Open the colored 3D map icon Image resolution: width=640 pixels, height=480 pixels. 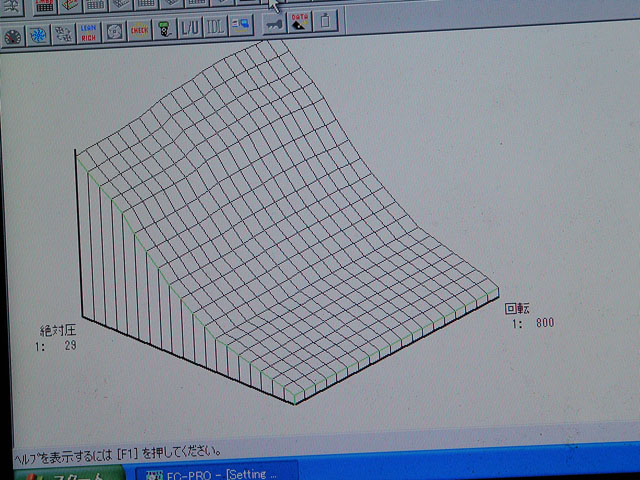pyautogui.click(x=70, y=6)
